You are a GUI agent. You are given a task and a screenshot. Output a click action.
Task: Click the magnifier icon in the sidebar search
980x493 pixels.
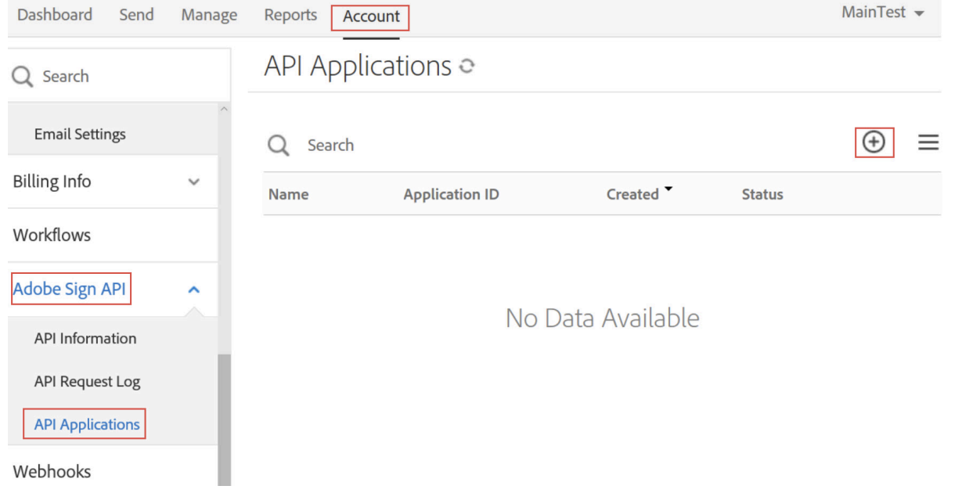tap(23, 77)
